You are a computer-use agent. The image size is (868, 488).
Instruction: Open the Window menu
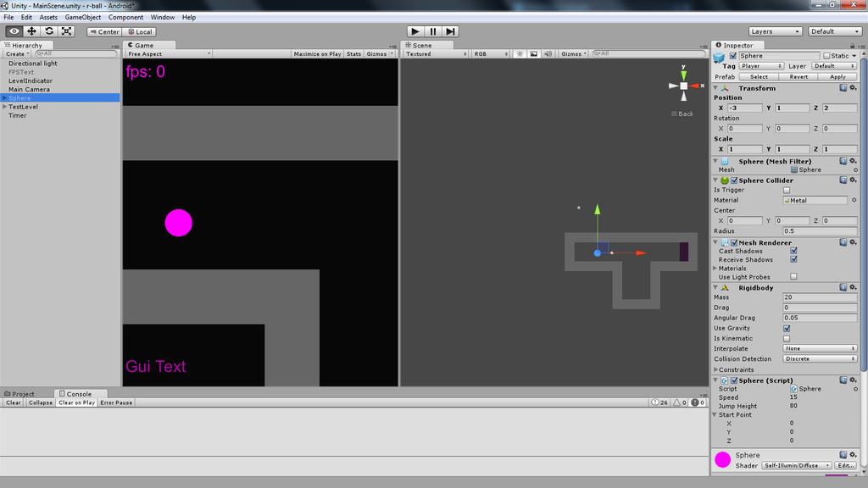click(x=162, y=17)
